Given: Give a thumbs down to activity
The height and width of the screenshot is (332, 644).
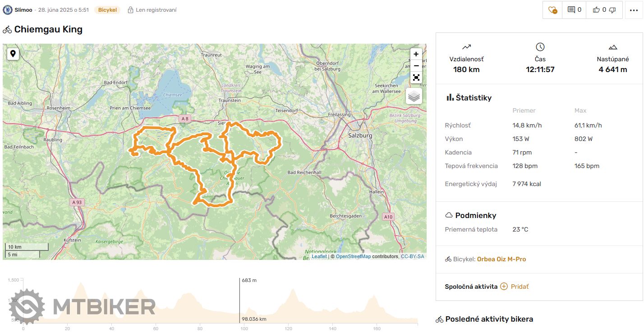Looking at the screenshot, I should (612, 10).
